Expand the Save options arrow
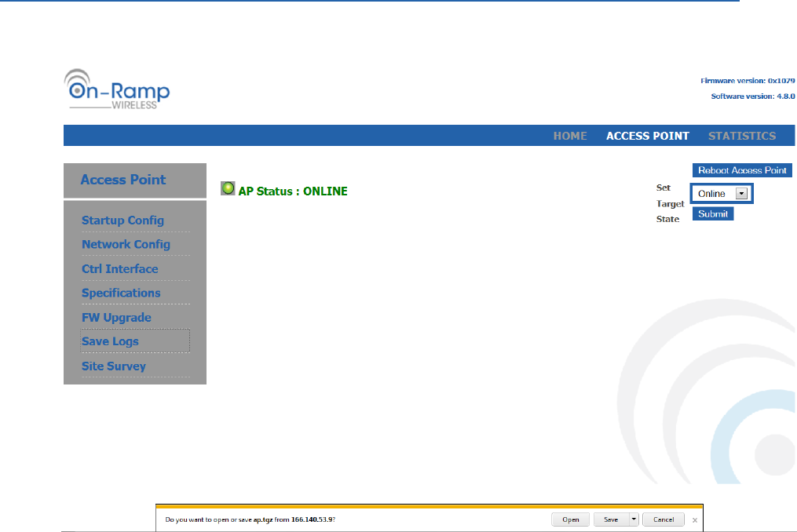797x532 pixels. pos(634,519)
